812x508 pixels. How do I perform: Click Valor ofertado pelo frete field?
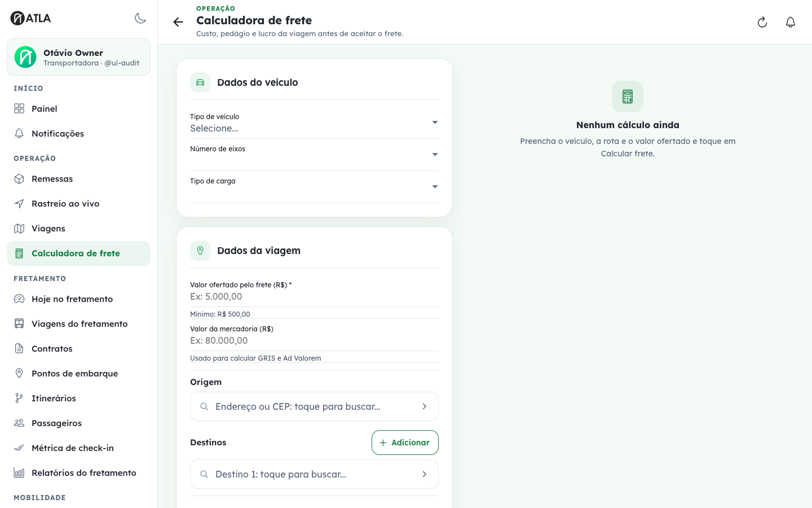[x=314, y=291]
